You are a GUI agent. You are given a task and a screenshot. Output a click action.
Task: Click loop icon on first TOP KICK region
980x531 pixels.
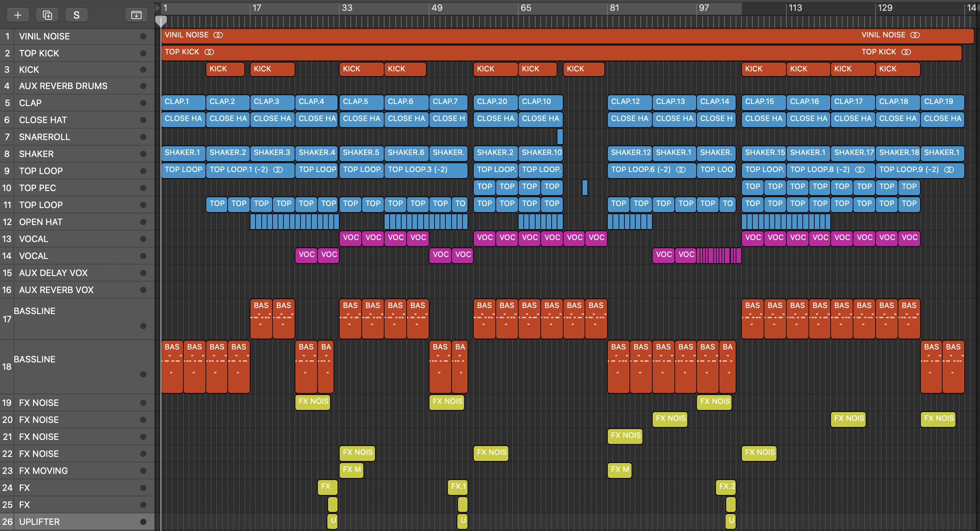[x=209, y=52]
